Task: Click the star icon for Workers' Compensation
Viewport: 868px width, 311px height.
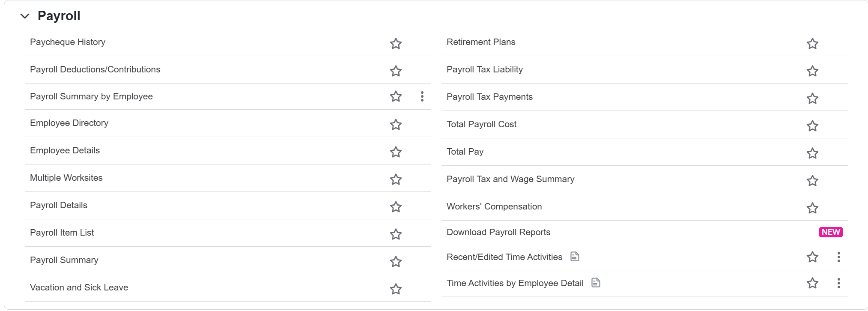Action: [x=812, y=208]
